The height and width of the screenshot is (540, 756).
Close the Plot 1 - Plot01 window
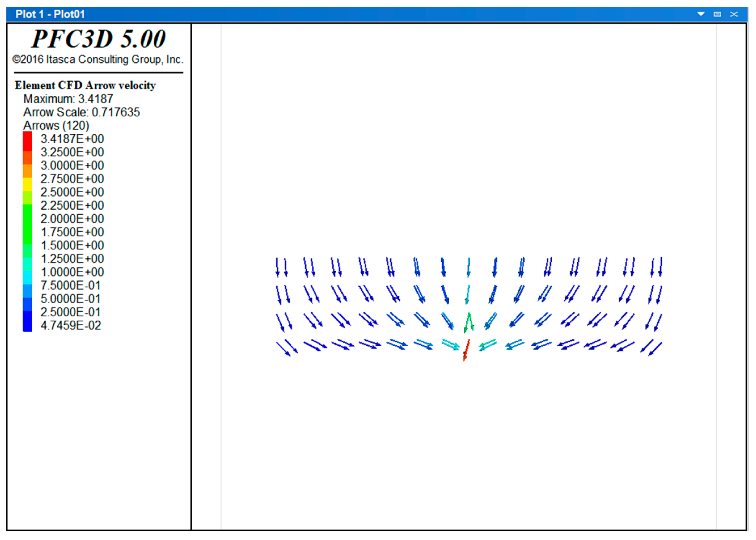tap(734, 14)
